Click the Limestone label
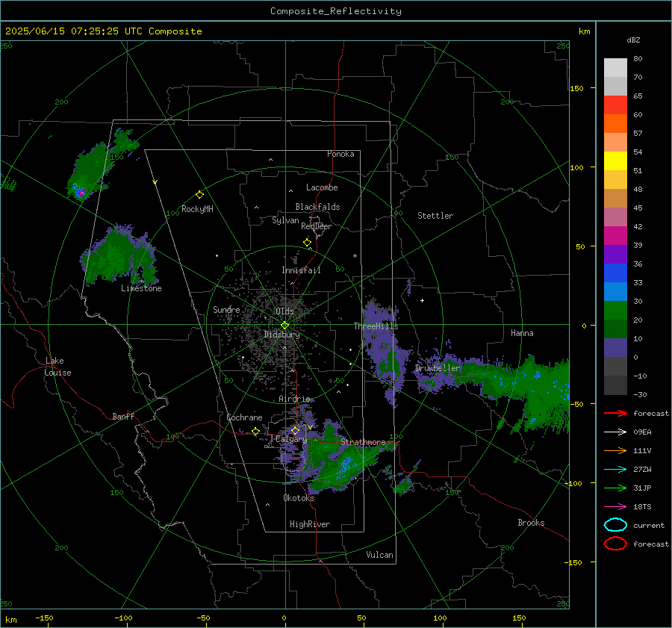 [x=141, y=288]
